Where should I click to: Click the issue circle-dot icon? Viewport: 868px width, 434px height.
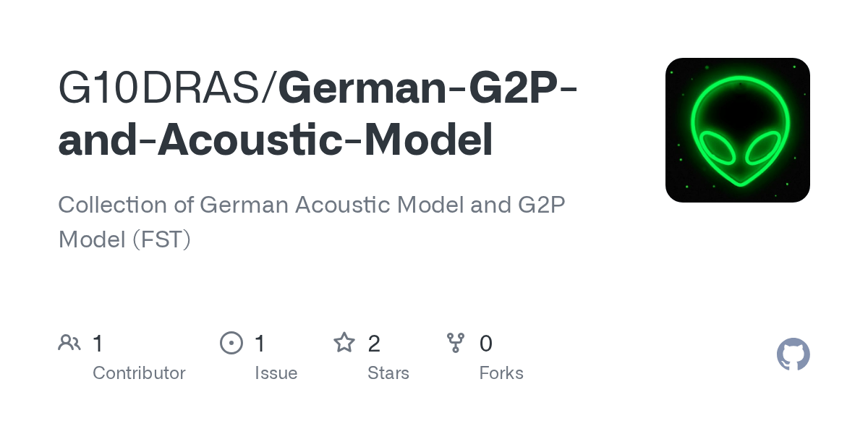coord(231,343)
